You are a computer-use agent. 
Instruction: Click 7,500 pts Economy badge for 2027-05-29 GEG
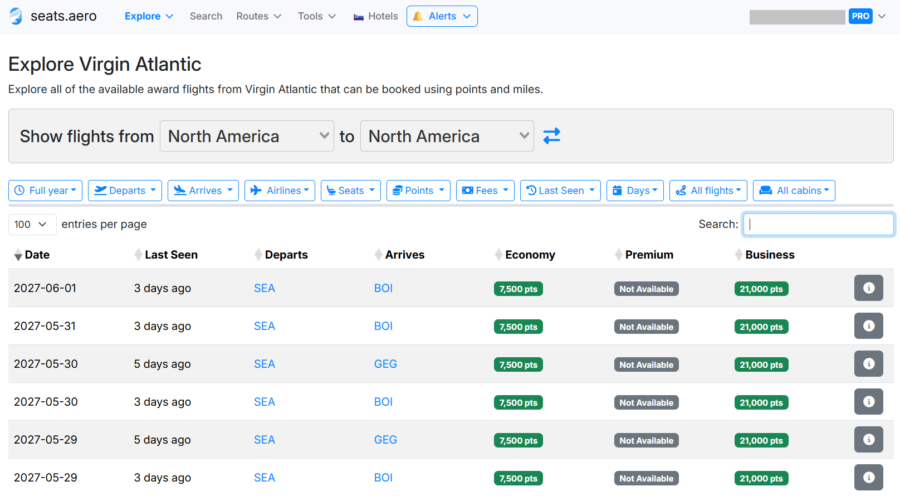point(518,440)
